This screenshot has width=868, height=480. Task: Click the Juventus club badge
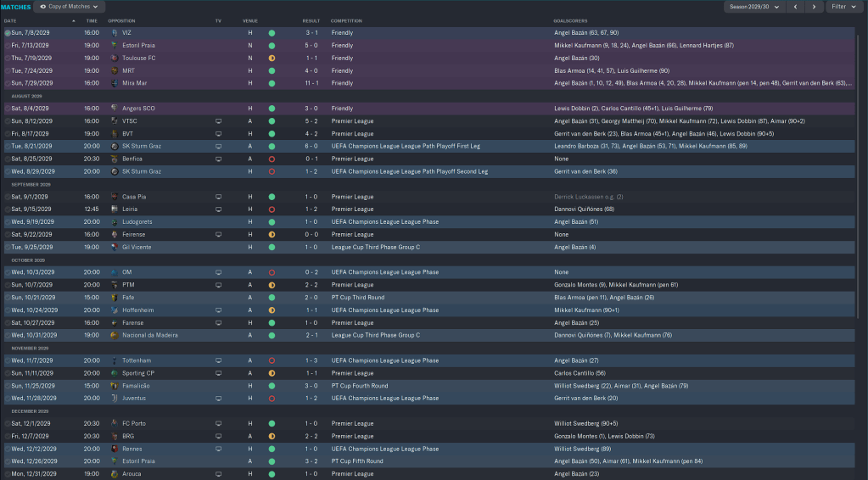[x=115, y=398]
